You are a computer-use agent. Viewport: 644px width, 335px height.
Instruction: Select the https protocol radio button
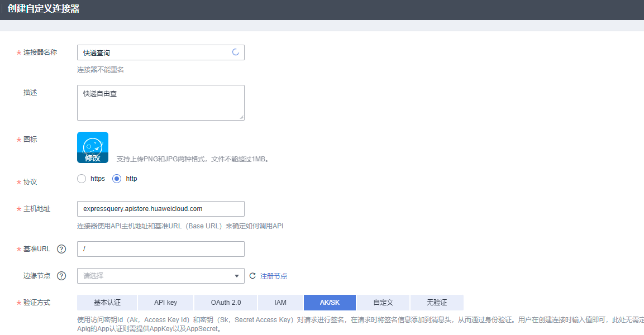(x=82, y=179)
